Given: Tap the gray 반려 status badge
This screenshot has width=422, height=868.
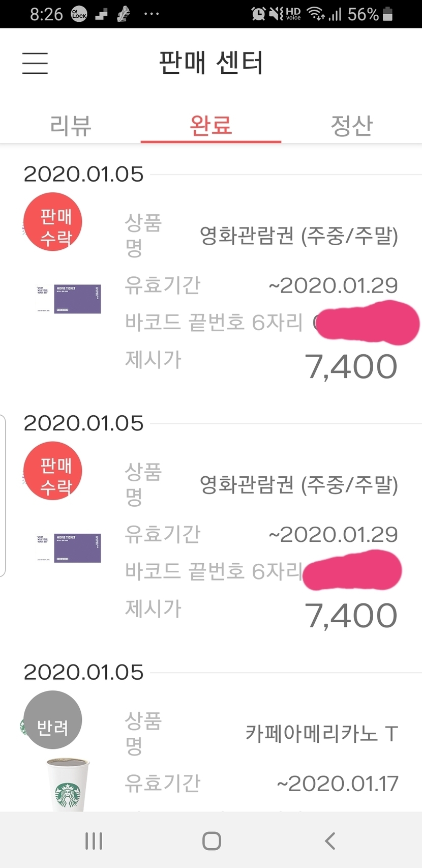Looking at the screenshot, I should pyautogui.click(x=53, y=719).
